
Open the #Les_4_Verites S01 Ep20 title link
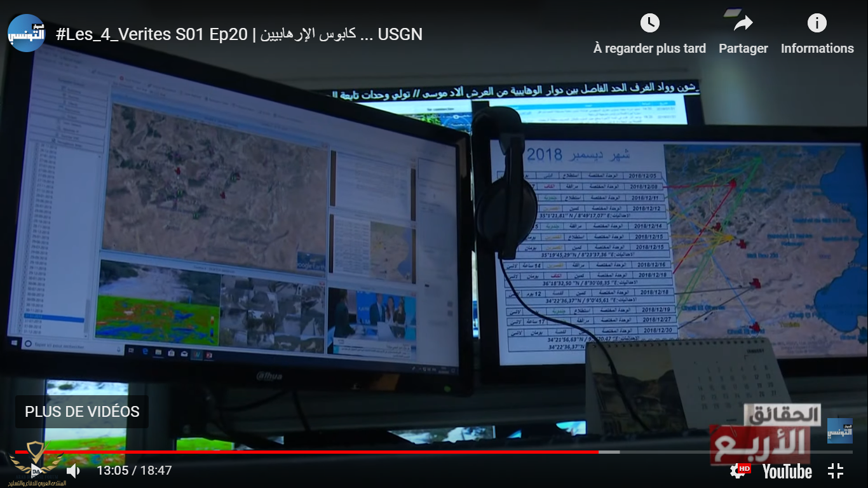coord(239,34)
